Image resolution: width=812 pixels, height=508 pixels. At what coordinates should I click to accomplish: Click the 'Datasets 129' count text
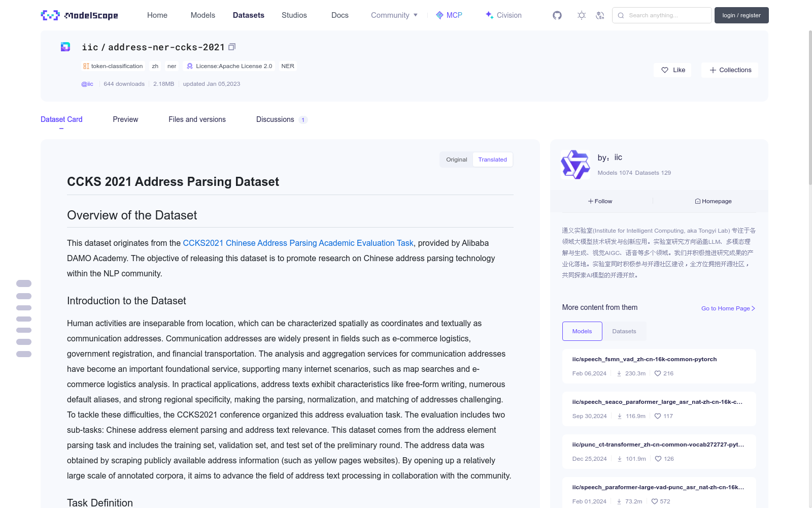[653, 173]
